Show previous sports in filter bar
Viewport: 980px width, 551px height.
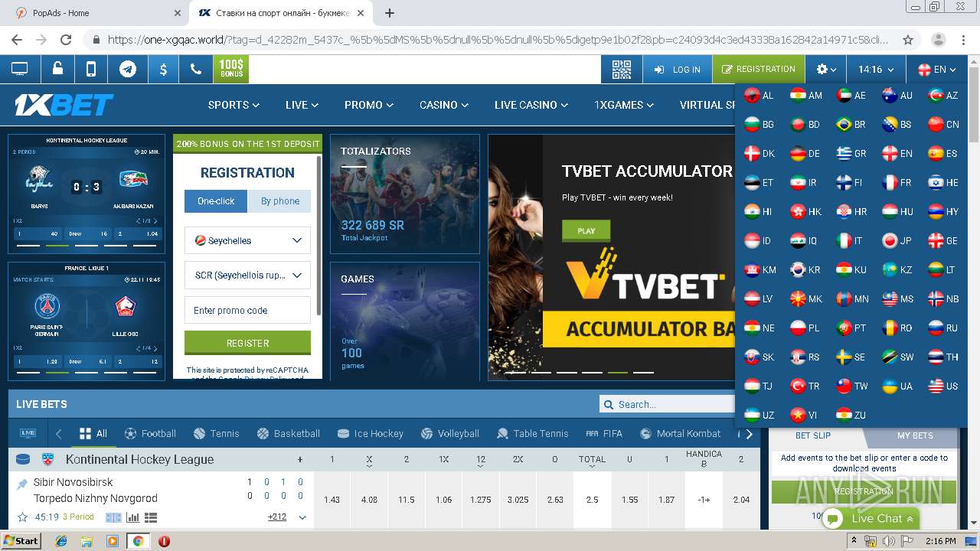pyautogui.click(x=58, y=434)
